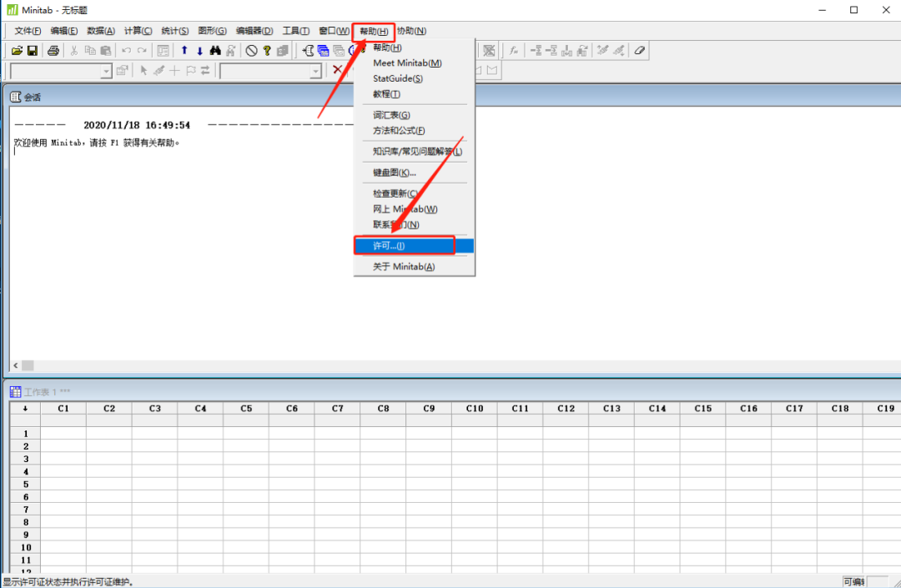Open the 计算(C) menu
This screenshot has height=588, width=901.
coord(138,31)
